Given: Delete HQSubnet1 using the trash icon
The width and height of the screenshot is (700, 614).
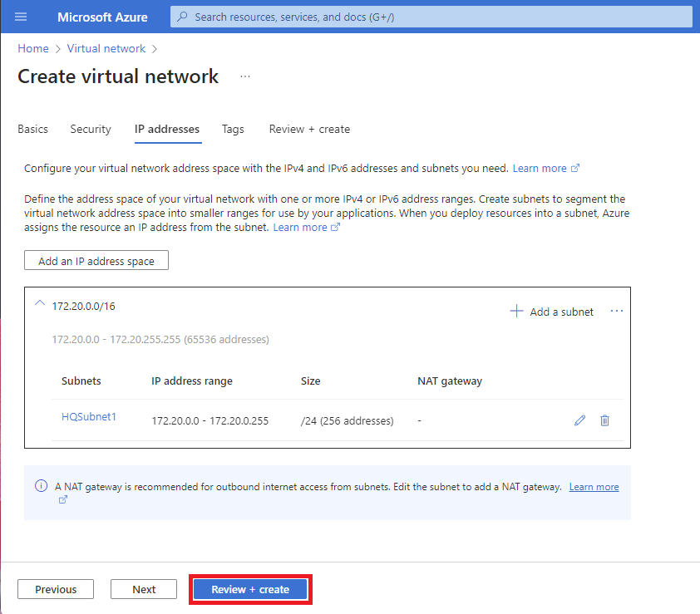Looking at the screenshot, I should point(604,420).
